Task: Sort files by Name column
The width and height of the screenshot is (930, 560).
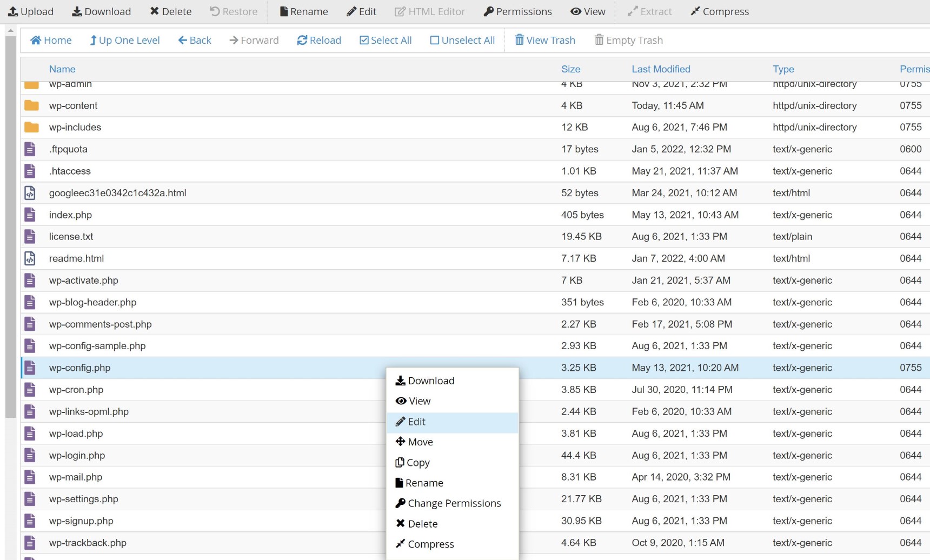Action: click(62, 69)
